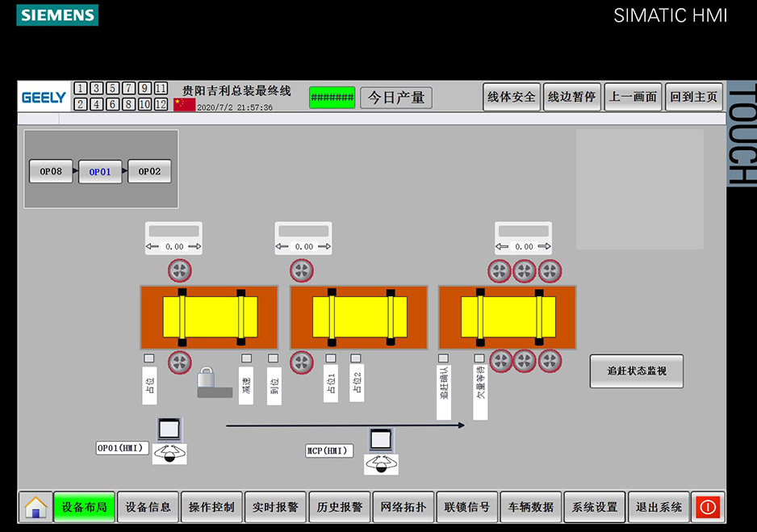Open the 设备信息 tab
The height and width of the screenshot is (532, 757).
[148, 507]
